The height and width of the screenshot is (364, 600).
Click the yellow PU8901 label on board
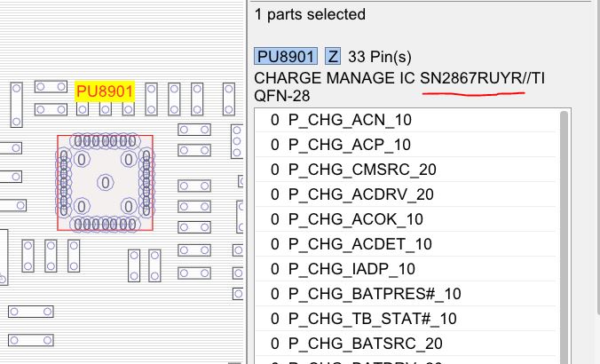[105, 91]
